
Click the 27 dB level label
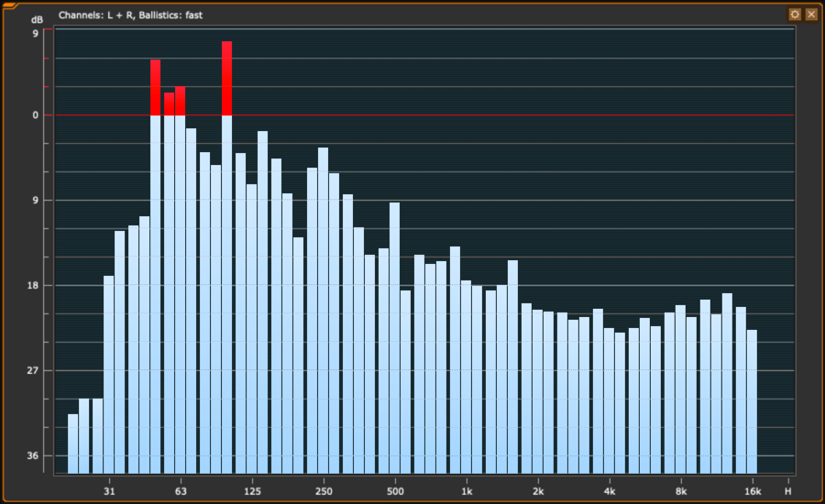pos(33,370)
